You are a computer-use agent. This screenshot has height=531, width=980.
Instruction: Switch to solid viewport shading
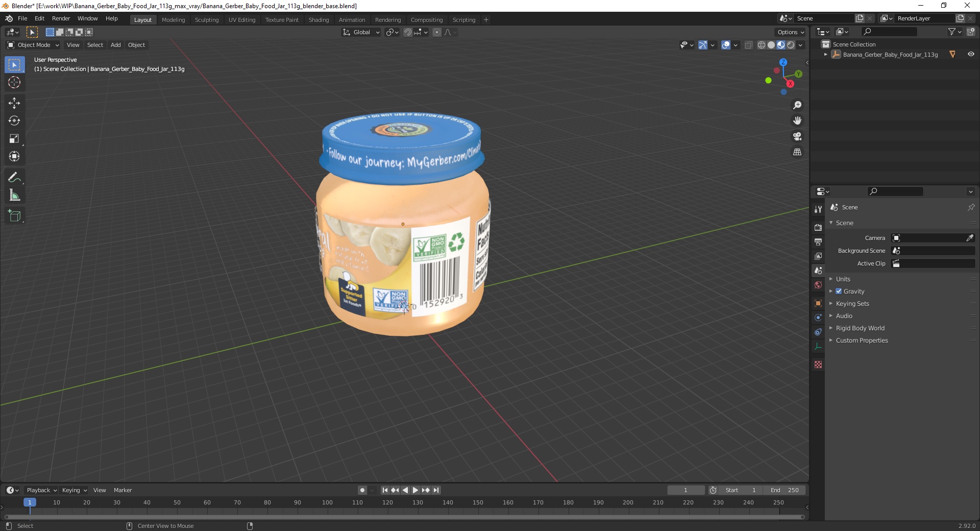click(771, 45)
